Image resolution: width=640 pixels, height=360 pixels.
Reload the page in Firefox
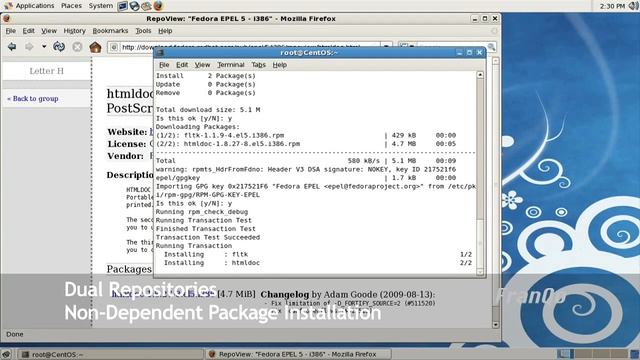coord(59,47)
